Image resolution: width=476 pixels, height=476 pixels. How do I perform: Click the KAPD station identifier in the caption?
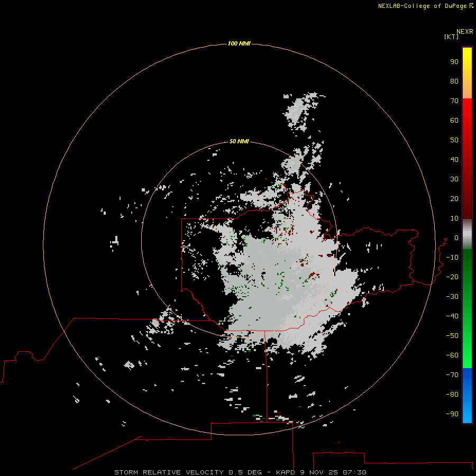286,472
